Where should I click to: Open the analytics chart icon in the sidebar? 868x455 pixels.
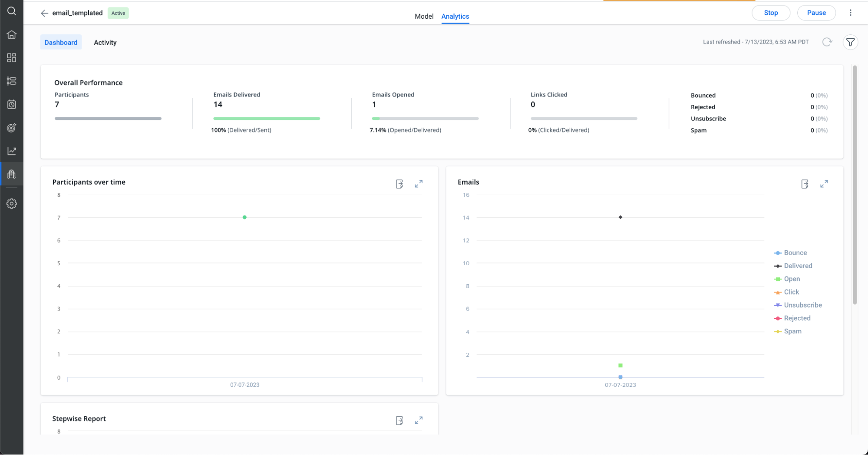pyautogui.click(x=12, y=151)
